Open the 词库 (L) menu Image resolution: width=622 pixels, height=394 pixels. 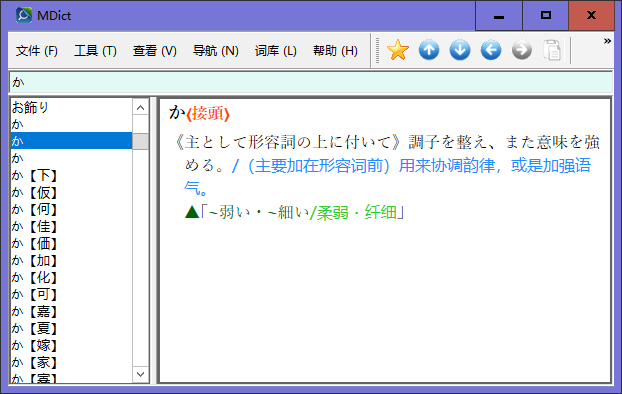tap(276, 51)
